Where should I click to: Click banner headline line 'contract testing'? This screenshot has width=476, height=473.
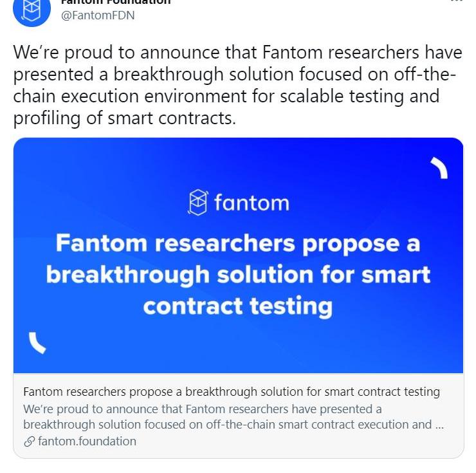[x=238, y=306]
